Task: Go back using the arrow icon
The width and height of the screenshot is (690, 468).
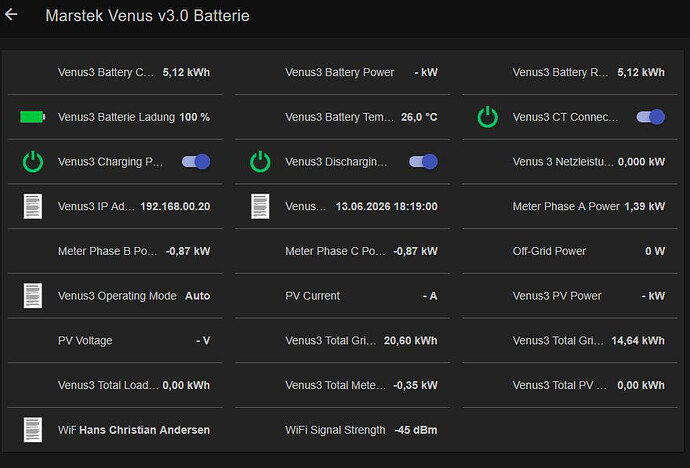Action: 11,15
